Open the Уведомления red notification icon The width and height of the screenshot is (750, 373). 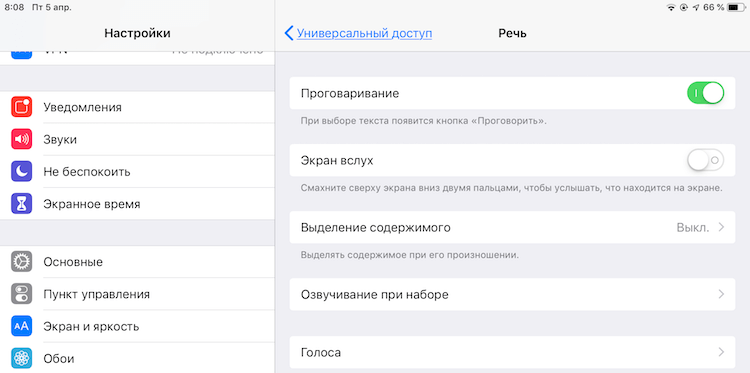click(x=22, y=107)
